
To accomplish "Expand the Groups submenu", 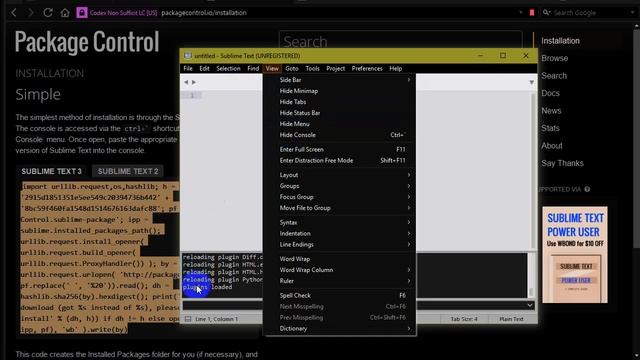I will (340, 186).
